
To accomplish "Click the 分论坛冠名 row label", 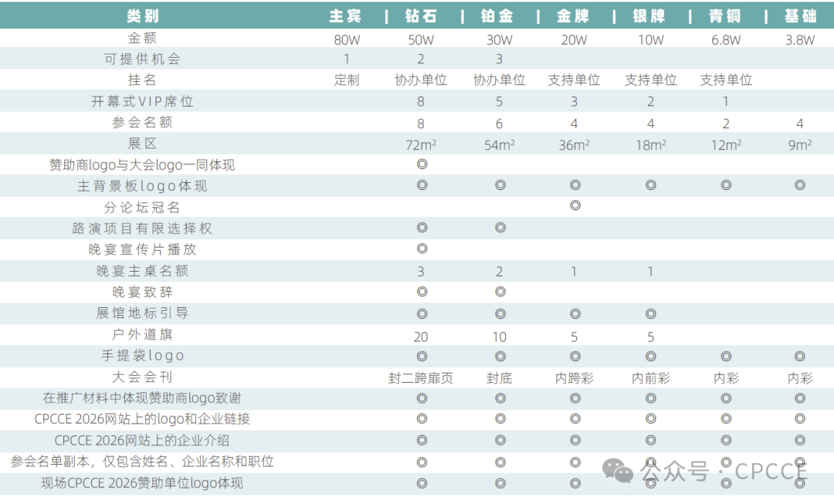I will point(142,208).
